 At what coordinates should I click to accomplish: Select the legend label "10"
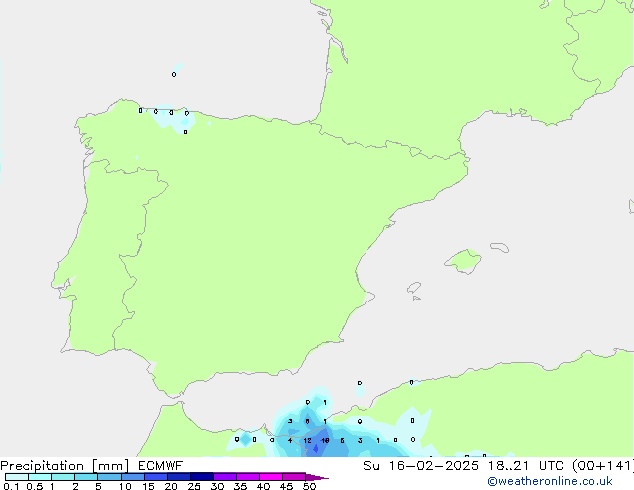coord(125,486)
